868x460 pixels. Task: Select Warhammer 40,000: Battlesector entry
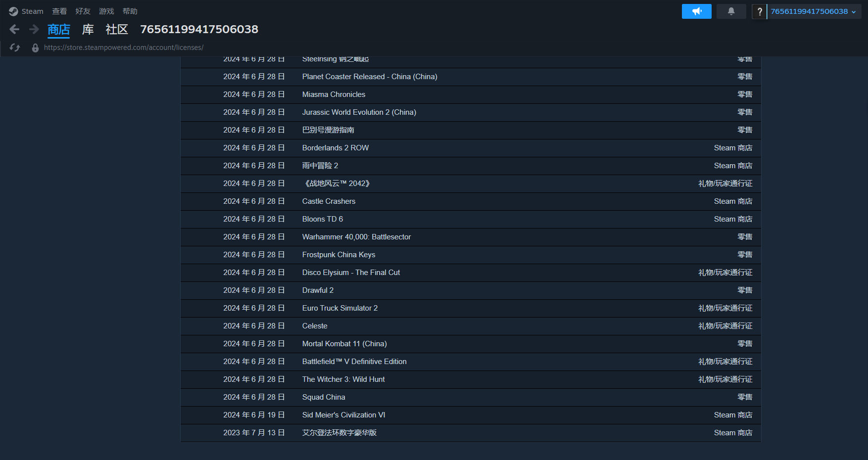(471, 237)
